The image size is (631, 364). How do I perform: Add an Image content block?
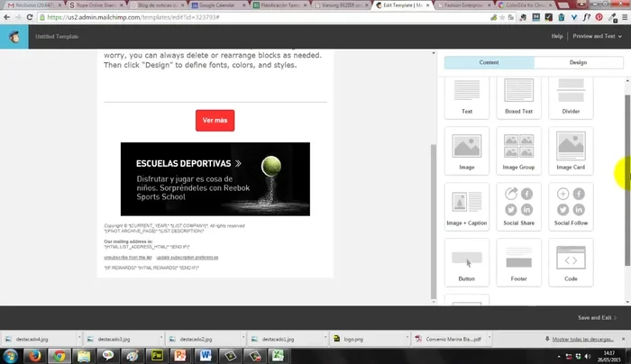pyautogui.click(x=467, y=150)
